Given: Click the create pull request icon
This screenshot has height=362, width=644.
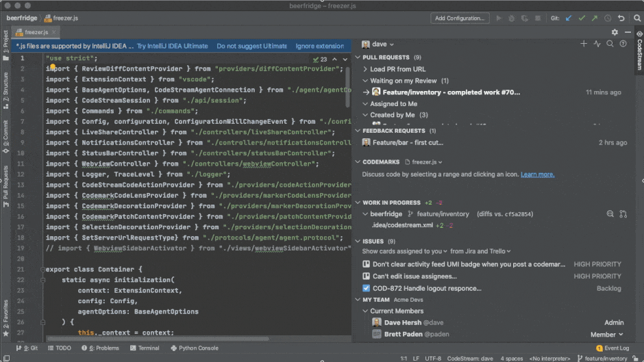Looking at the screenshot, I should 623,214.
